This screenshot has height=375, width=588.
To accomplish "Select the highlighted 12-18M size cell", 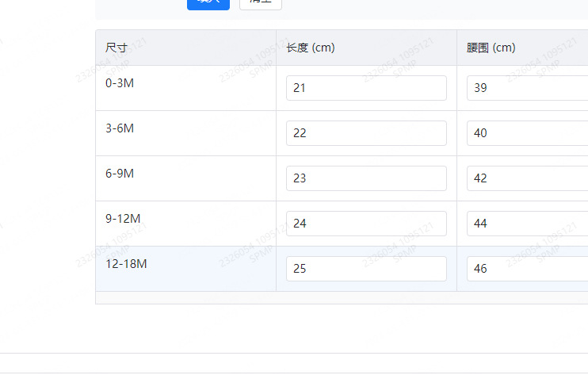I will point(126,263).
